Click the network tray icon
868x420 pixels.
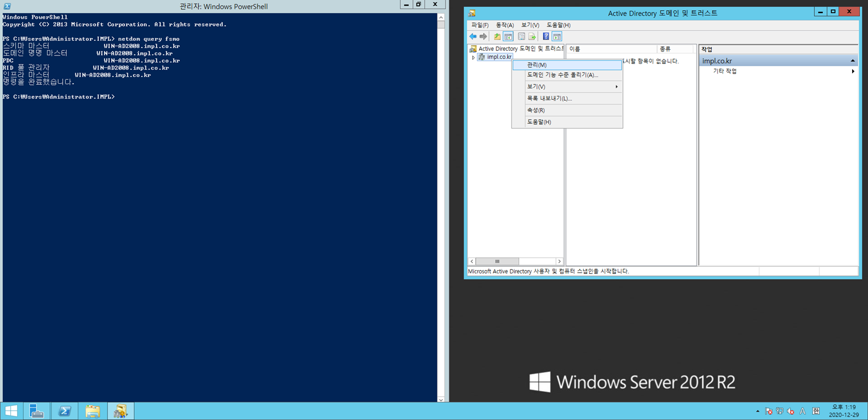[780, 412]
